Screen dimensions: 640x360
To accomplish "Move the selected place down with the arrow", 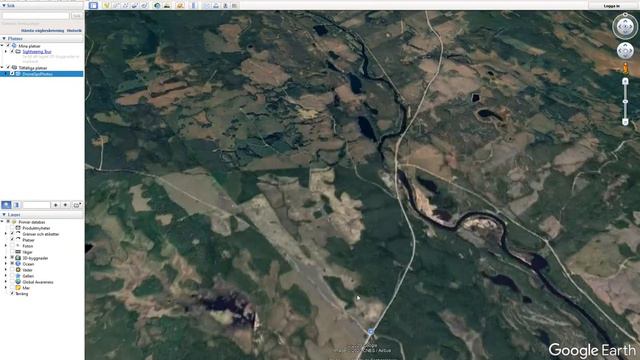I will tap(65, 205).
